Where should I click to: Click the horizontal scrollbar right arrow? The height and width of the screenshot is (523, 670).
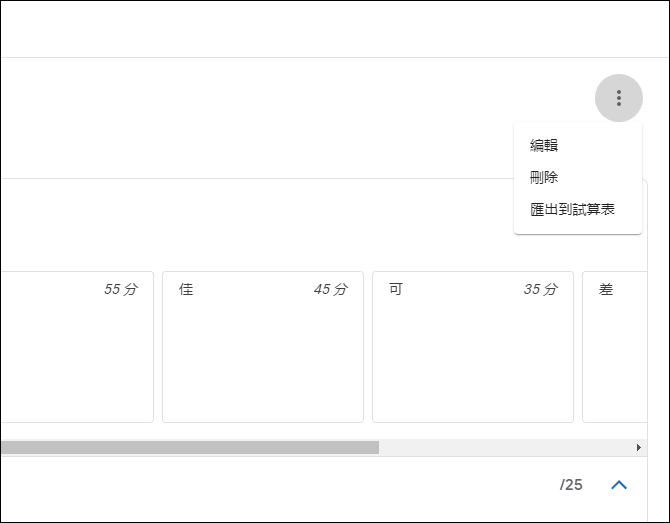click(x=638, y=447)
